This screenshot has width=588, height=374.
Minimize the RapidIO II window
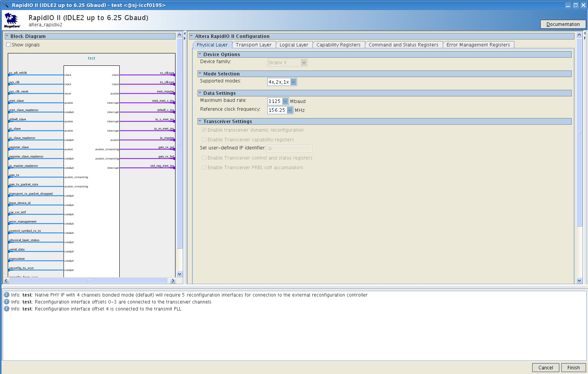(x=568, y=5)
